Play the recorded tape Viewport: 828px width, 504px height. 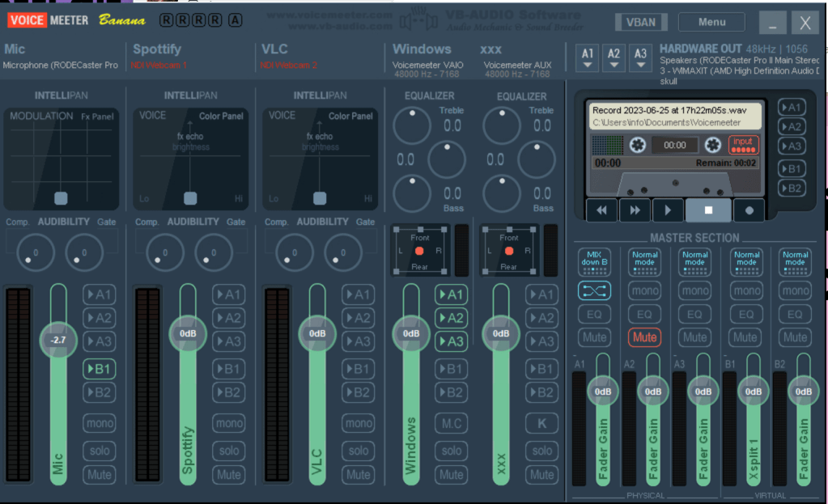click(668, 210)
